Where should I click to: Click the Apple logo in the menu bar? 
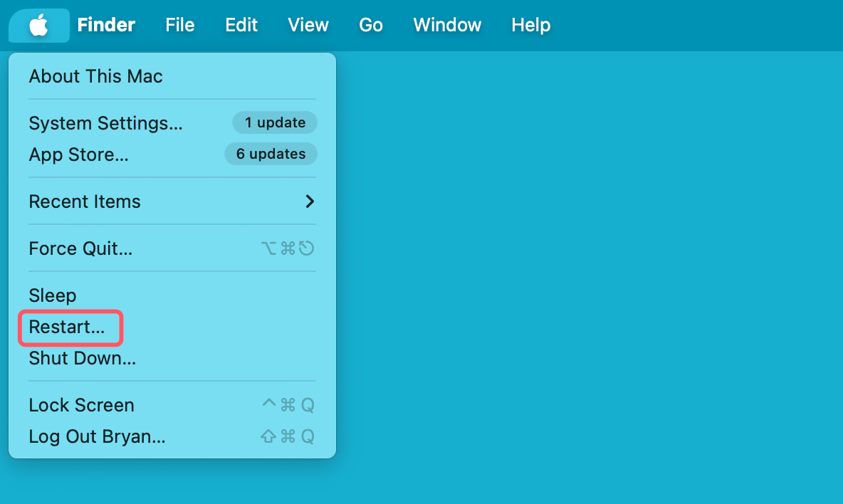(38, 26)
